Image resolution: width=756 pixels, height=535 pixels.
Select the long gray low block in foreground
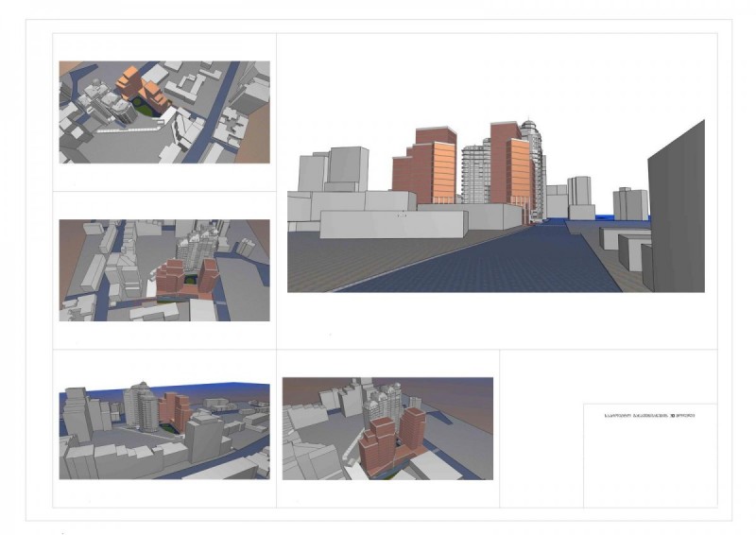tap(392, 224)
